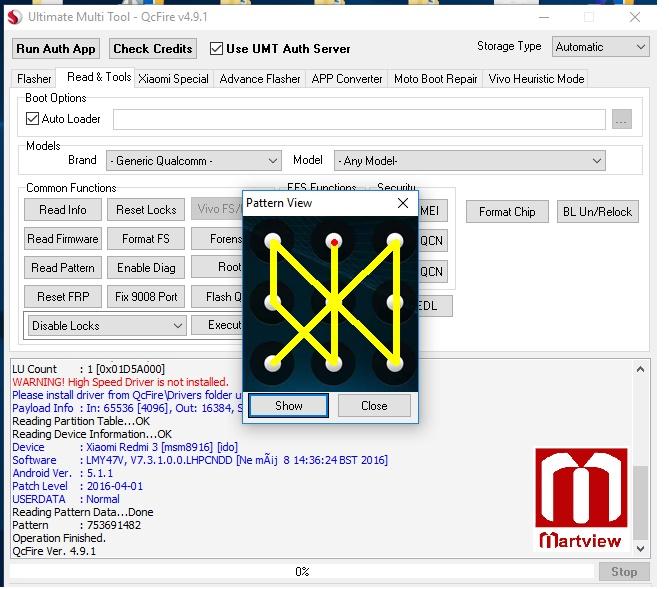Open Check Credits
The width and height of the screenshot is (669, 589).
click(153, 49)
